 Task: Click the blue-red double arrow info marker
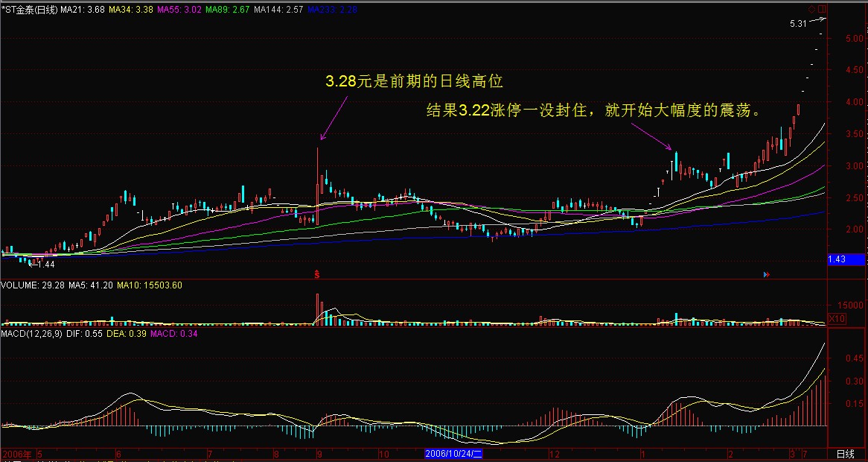click(x=767, y=275)
